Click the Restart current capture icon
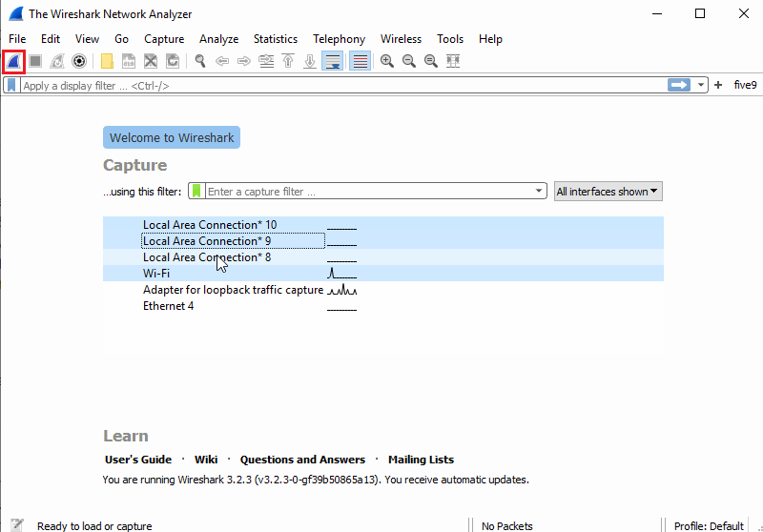The width and height of the screenshot is (763, 532). (57, 61)
